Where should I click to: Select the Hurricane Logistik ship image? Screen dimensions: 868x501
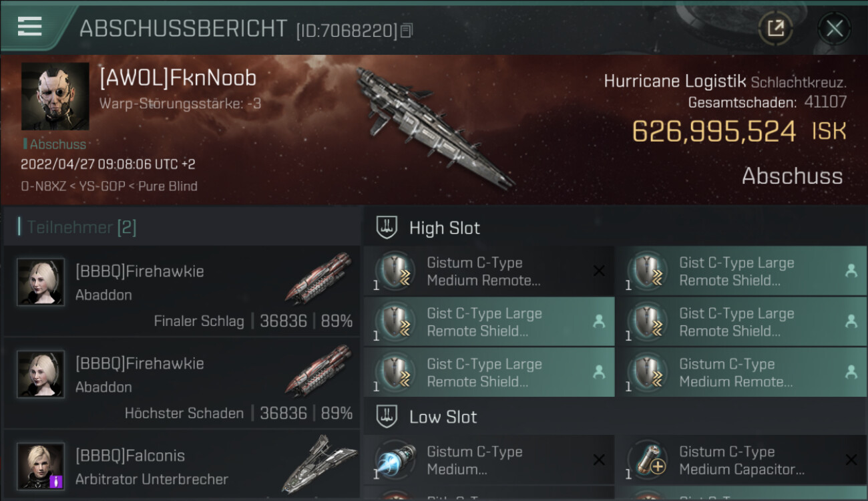point(434,127)
